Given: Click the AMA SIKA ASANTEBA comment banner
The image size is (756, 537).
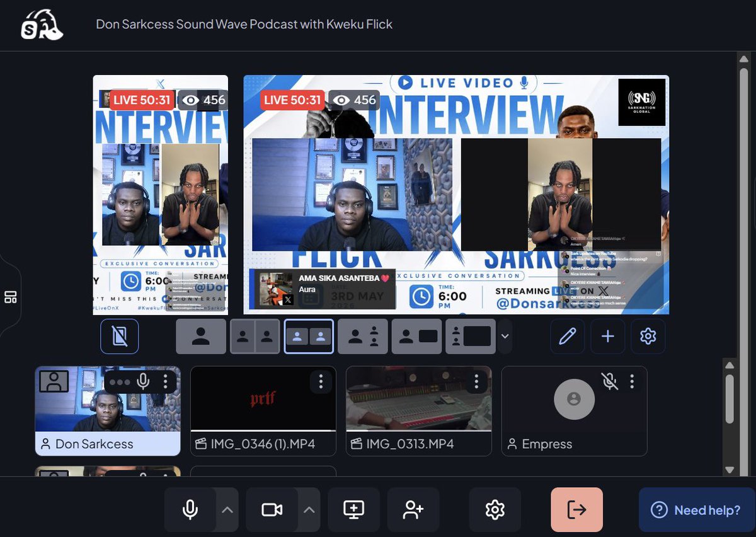Looking at the screenshot, I should coord(323,289).
